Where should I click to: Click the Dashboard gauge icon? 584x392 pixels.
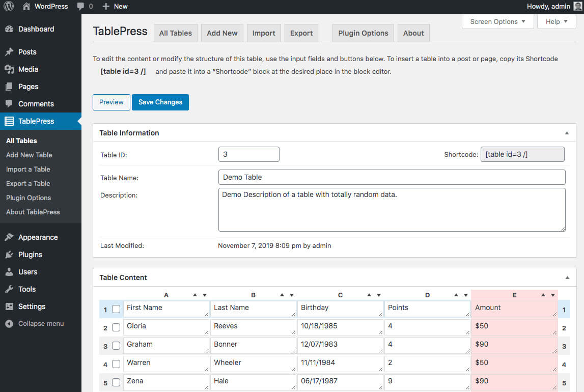[9, 29]
